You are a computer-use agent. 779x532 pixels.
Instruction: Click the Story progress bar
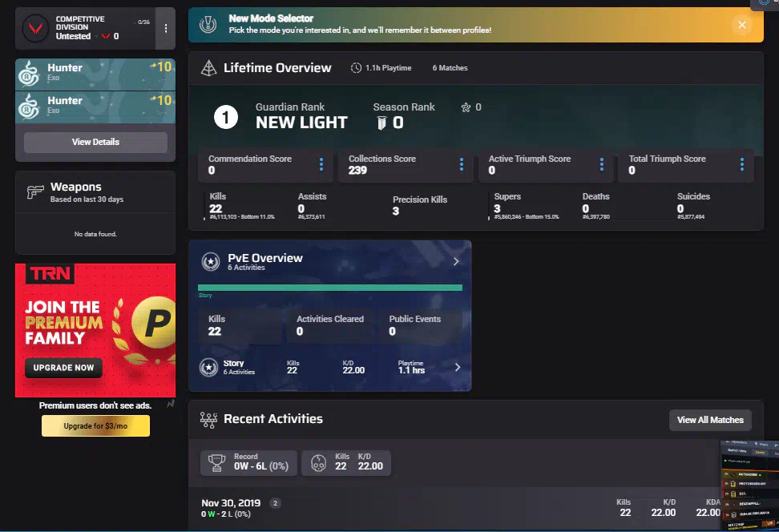(x=329, y=287)
